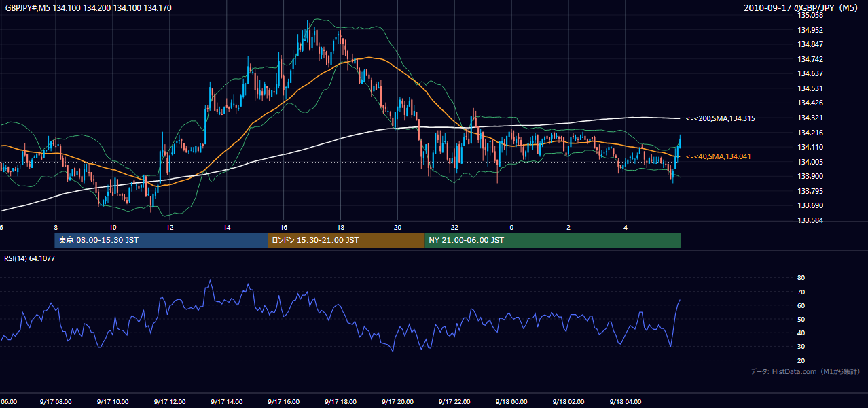Screen dimensions: 868x408
Task: Click price level 134.426 on the axis
Action: tap(810, 103)
